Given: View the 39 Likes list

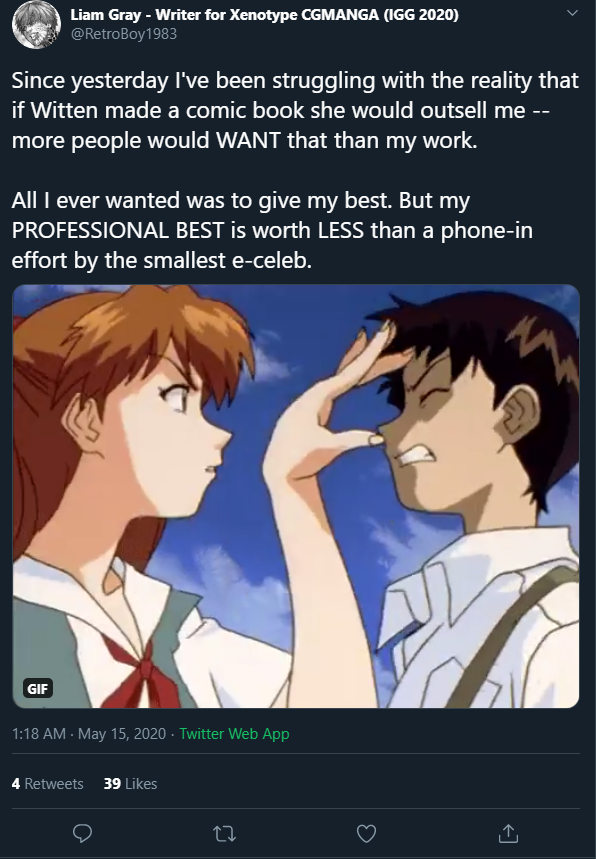Looking at the screenshot, I should click(x=130, y=783).
